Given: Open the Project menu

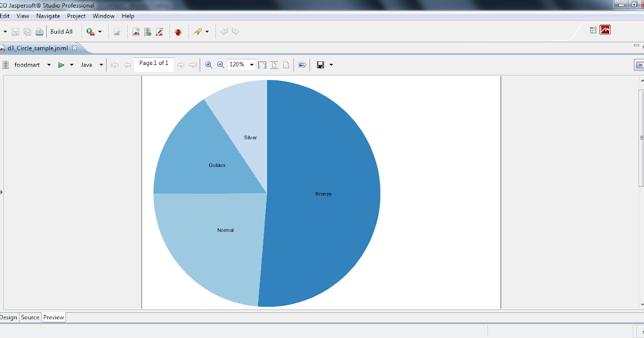Looking at the screenshot, I should tap(76, 16).
